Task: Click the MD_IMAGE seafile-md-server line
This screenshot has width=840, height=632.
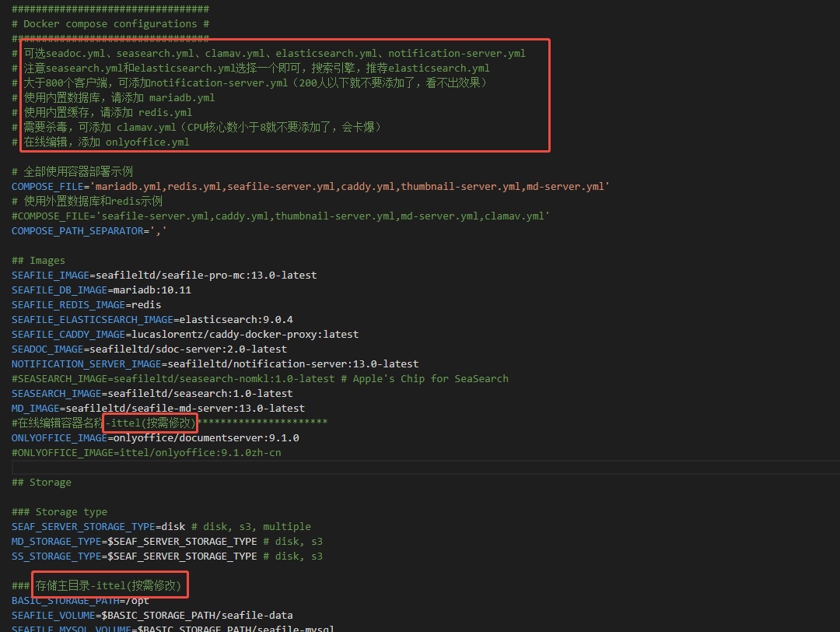Action: point(158,409)
